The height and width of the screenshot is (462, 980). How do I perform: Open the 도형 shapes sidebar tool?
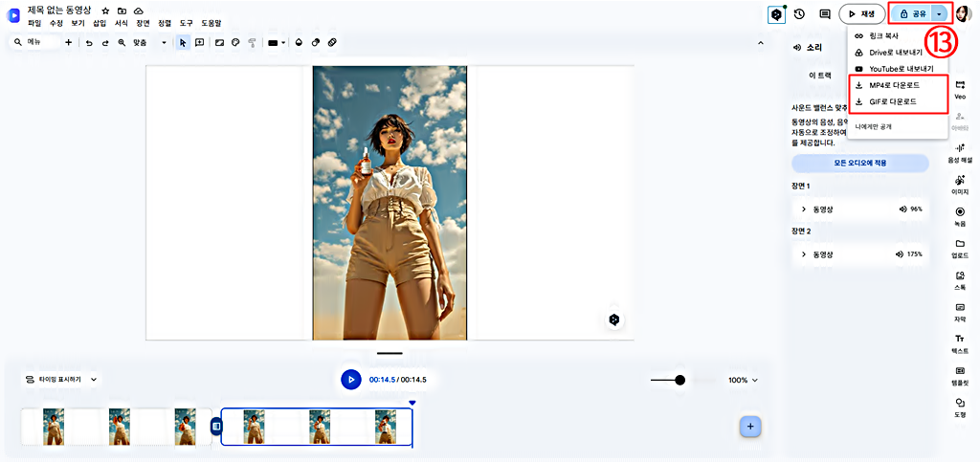point(960,407)
